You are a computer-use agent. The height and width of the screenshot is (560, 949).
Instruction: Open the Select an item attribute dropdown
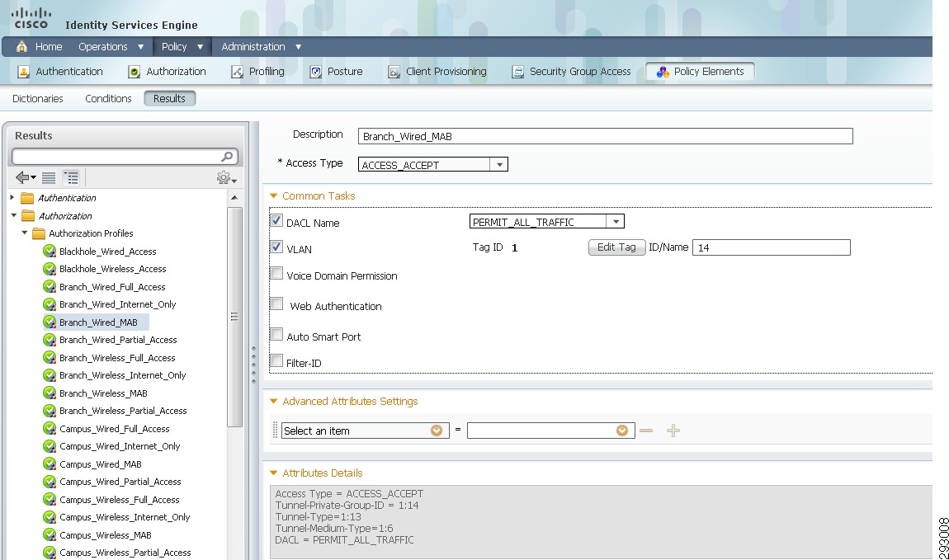click(x=437, y=431)
